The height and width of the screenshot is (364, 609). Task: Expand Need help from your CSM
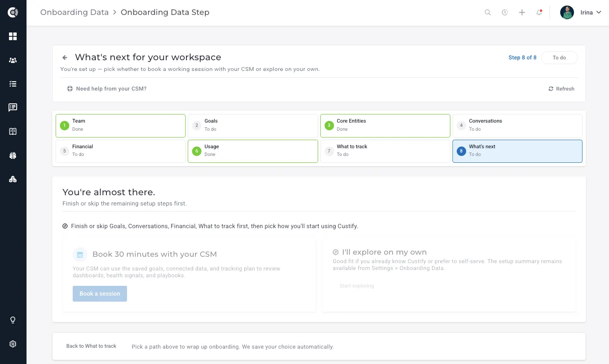click(x=107, y=89)
